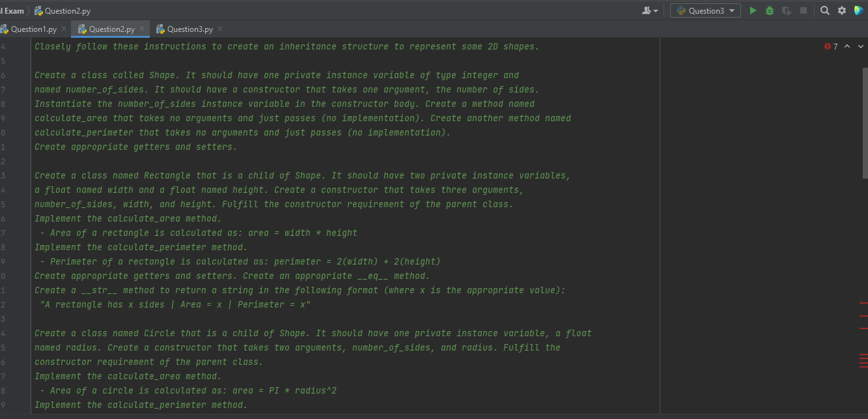Open Search Everywhere with the magnifier icon
Image resolution: width=868 pixels, height=419 pixels.
click(x=825, y=10)
